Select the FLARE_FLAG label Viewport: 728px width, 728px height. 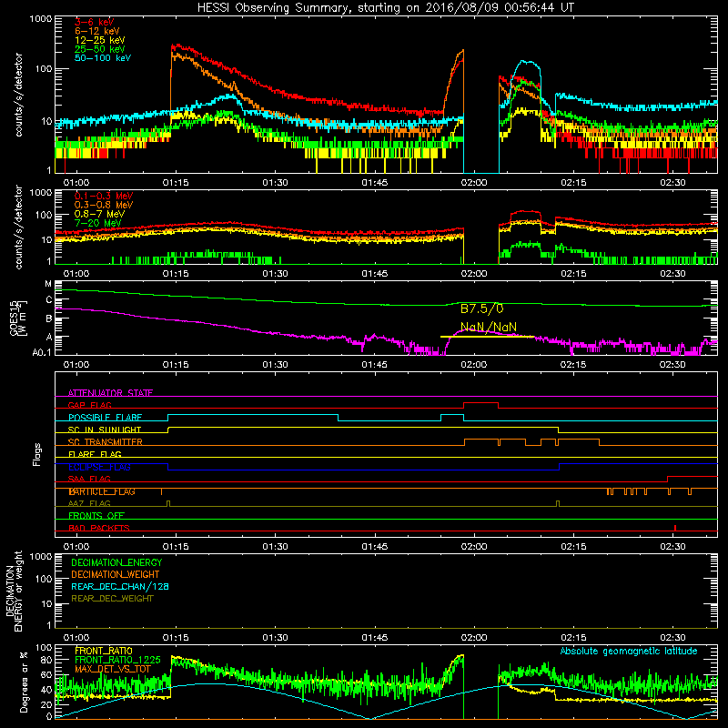pyautogui.click(x=95, y=454)
